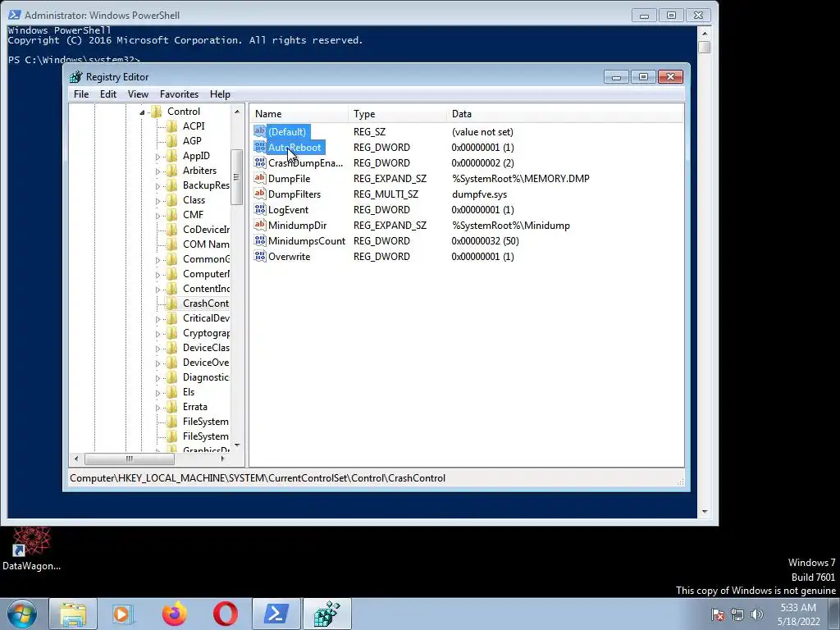
Task: Click the clock and date in the taskbar
Action: pyautogui.click(x=798, y=614)
